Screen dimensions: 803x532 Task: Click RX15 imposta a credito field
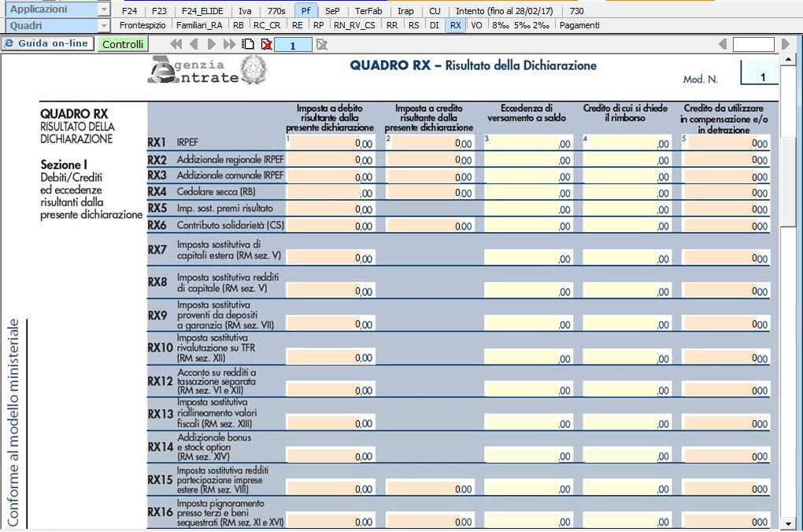coord(430,489)
